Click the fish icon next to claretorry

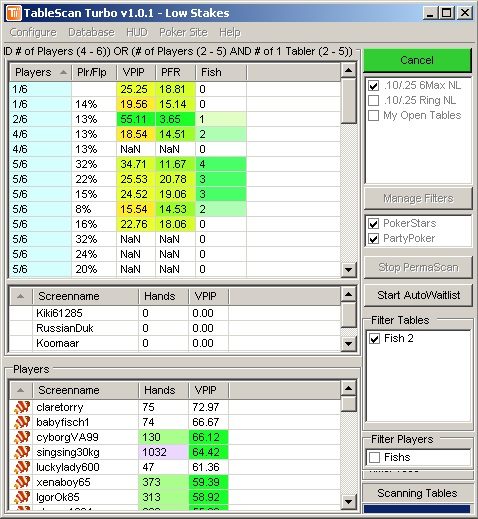click(x=22, y=407)
